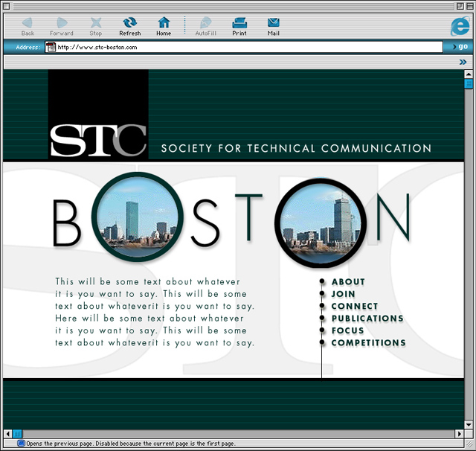Click the window close box at top left
This screenshot has height=451, width=476.
pyautogui.click(x=7, y=6)
